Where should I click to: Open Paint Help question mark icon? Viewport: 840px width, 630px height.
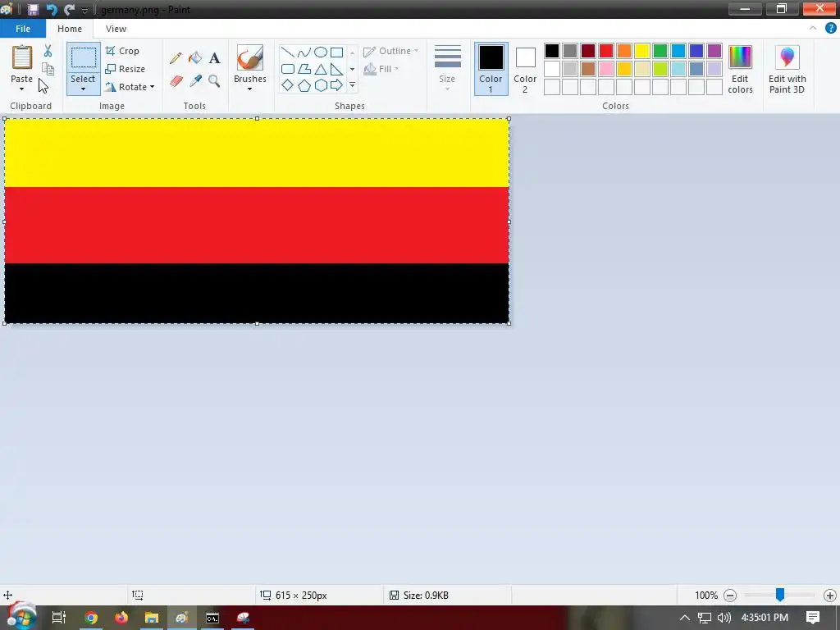coord(830,29)
